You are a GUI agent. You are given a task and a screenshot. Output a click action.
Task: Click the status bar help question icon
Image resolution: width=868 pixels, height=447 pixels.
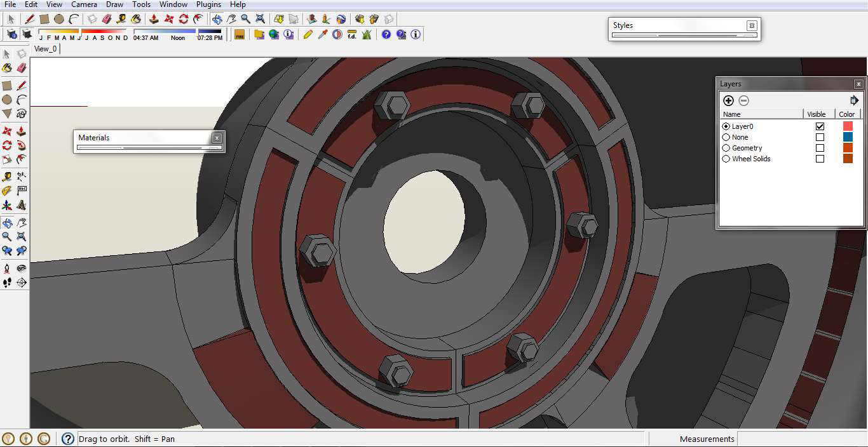[x=68, y=438]
